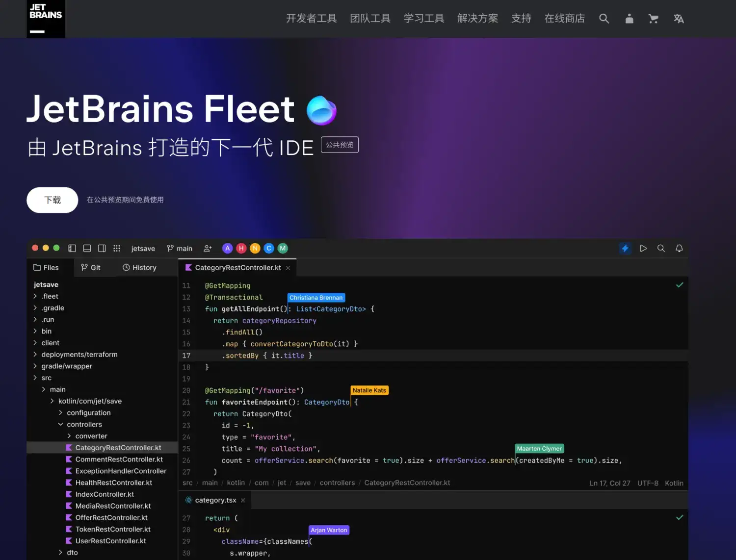The width and height of the screenshot is (736, 560).
Task: Open the 在线商店 link
Action: [565, 19]
